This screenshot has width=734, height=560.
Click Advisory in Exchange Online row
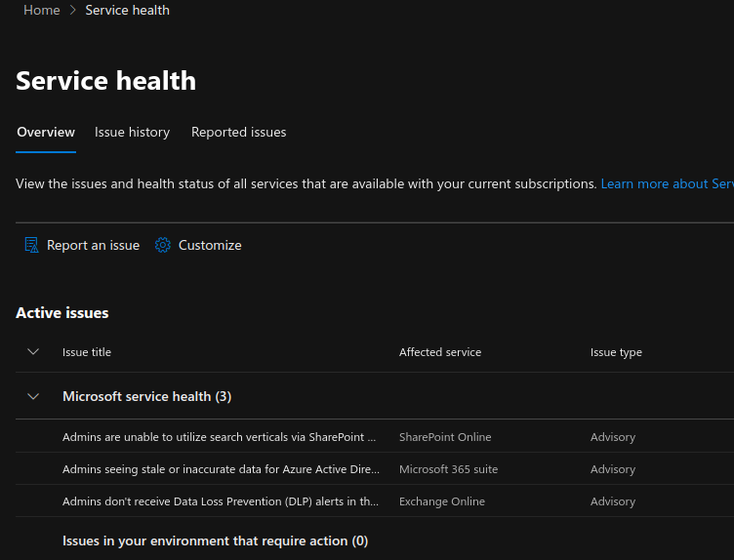tap(613, 501)
